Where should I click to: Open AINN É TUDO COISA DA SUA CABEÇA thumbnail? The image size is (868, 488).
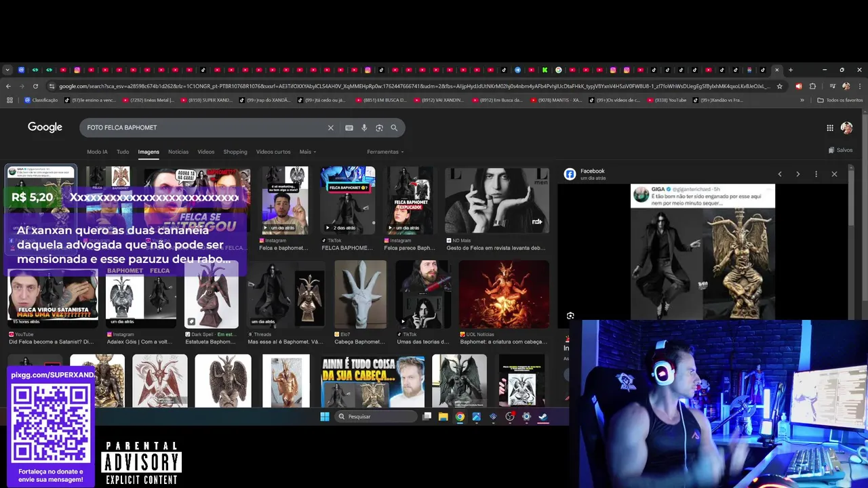373,381
